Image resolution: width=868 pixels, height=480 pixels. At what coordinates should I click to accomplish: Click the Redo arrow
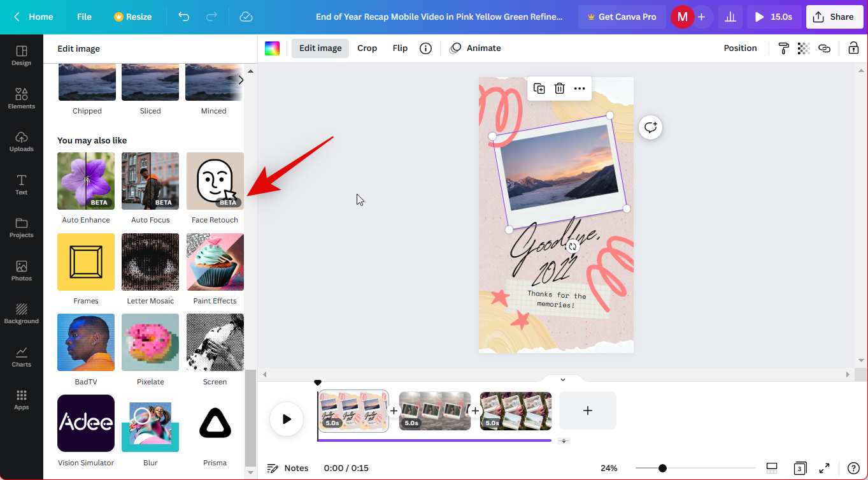212,17
